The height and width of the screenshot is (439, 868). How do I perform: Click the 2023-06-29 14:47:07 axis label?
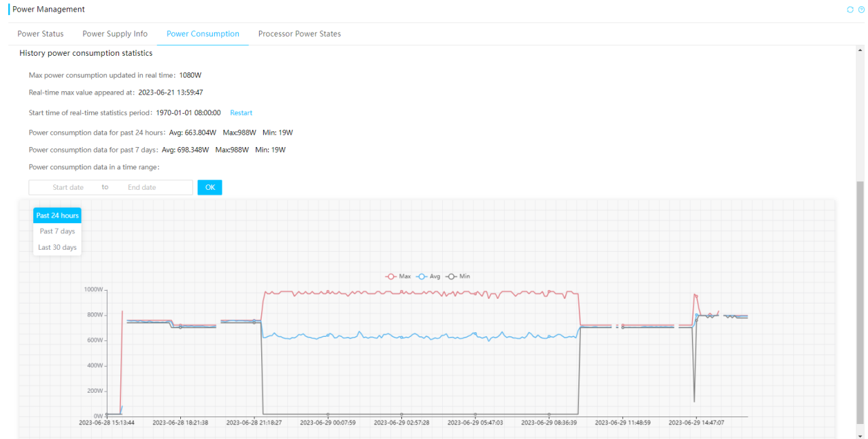point(697,423)
